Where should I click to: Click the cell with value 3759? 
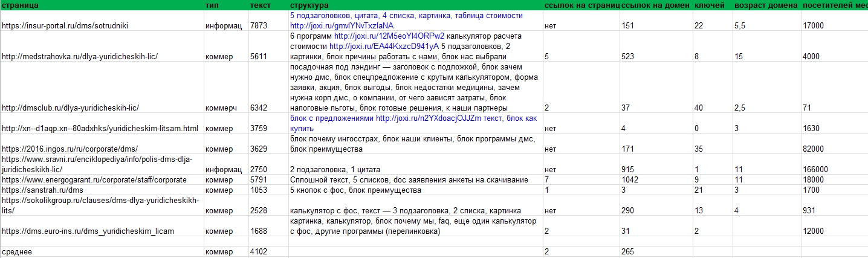(x=268, y=123)
